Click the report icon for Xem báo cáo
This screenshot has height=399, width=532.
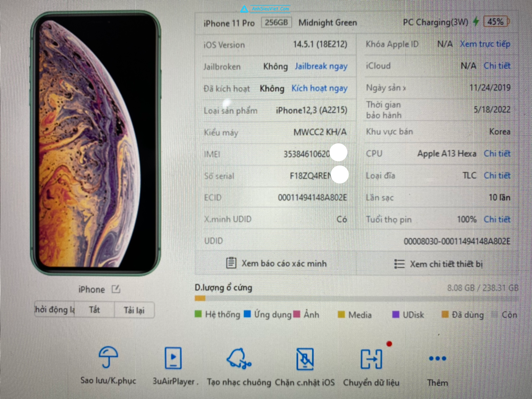[231, 263]
